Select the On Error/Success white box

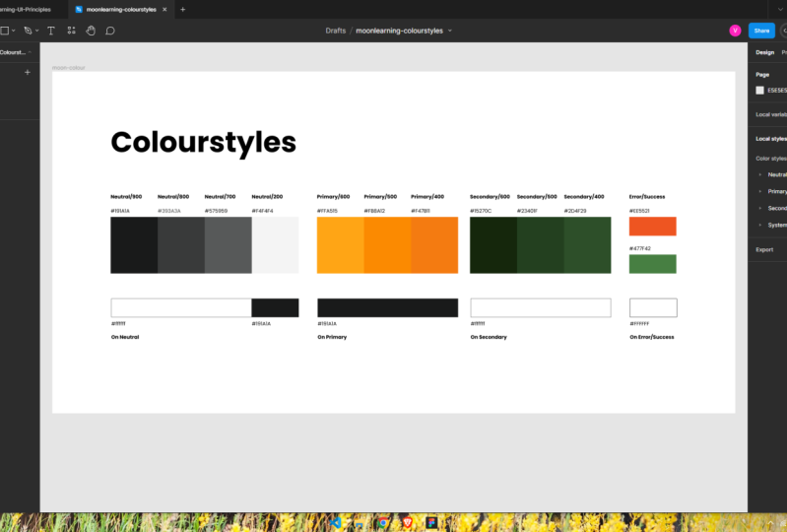pos(653,307)
